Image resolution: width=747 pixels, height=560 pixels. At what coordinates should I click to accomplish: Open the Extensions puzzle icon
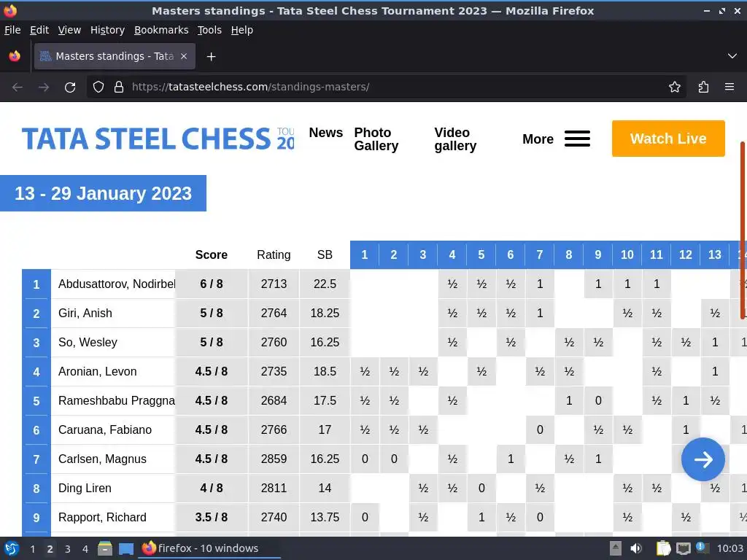pyautogui.click(x=703, y=87)
